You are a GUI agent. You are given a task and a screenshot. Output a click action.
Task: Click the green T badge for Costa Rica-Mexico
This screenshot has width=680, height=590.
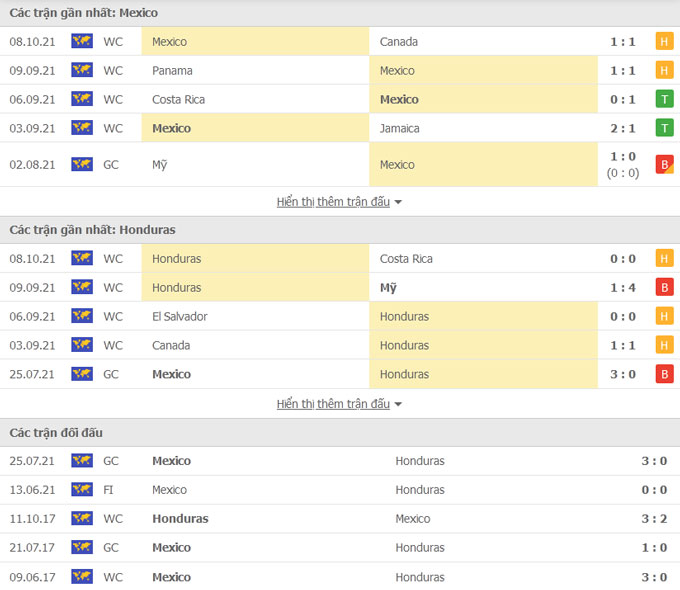point(664,99)
